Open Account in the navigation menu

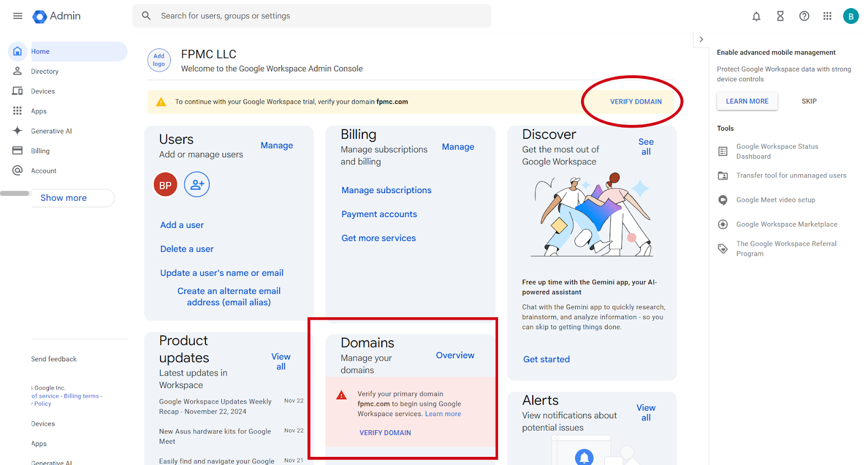(43, 171)
